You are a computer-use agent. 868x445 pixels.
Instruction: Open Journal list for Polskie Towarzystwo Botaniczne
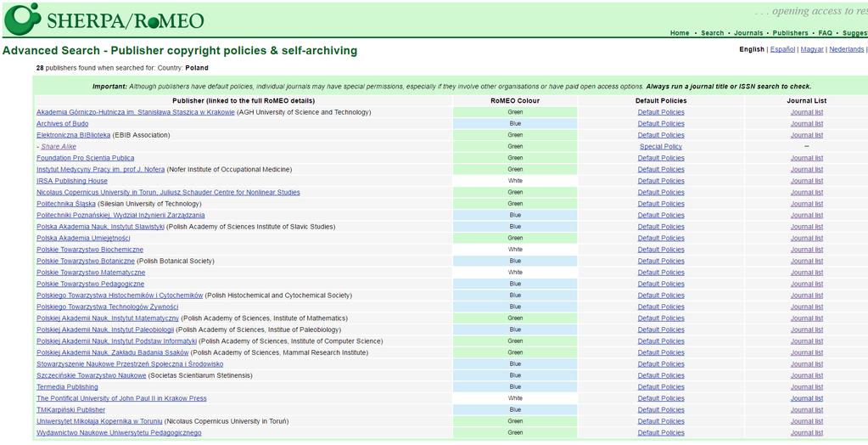click(x=807, y=261)
